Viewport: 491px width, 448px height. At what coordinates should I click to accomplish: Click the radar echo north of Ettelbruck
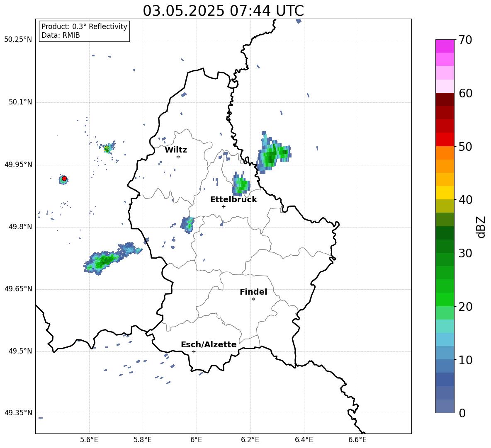(x=241, y=184)
